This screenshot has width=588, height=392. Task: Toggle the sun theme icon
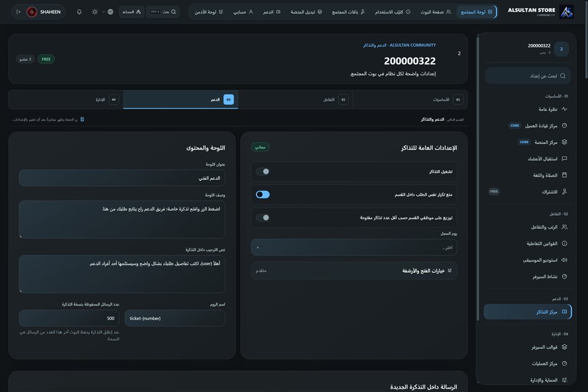tap(95, 12)
